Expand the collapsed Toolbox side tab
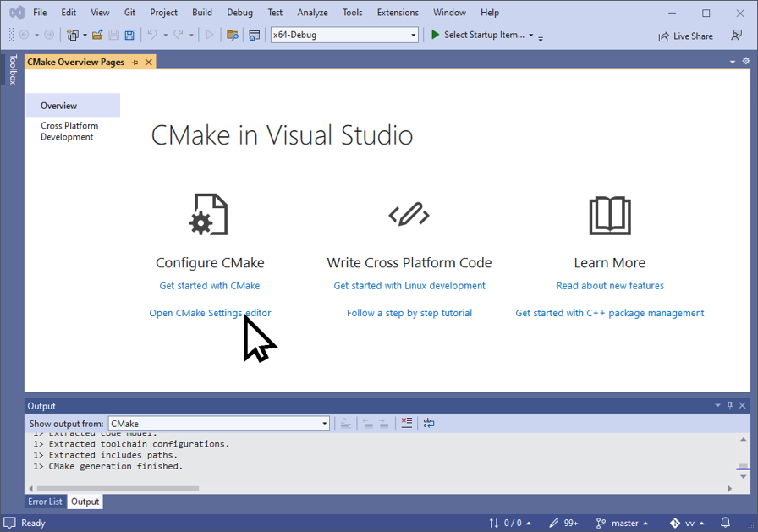 13,69
